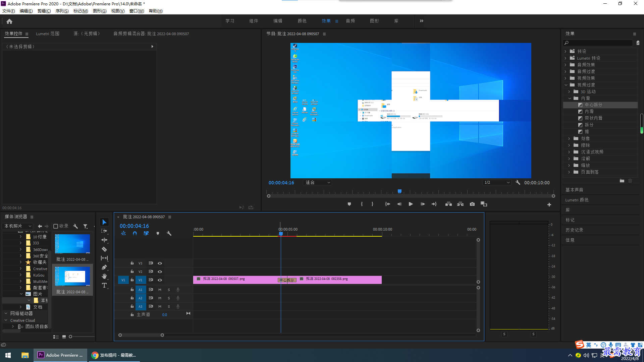The image size is (644, 362).
Task: Step back one frame
Action: click(x=399, y=204)
